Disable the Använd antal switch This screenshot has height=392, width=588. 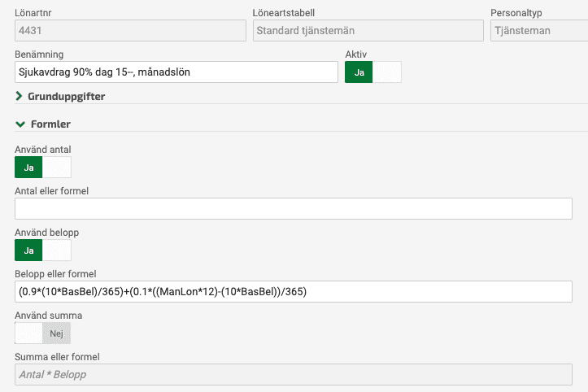click(x=43, y=168)
